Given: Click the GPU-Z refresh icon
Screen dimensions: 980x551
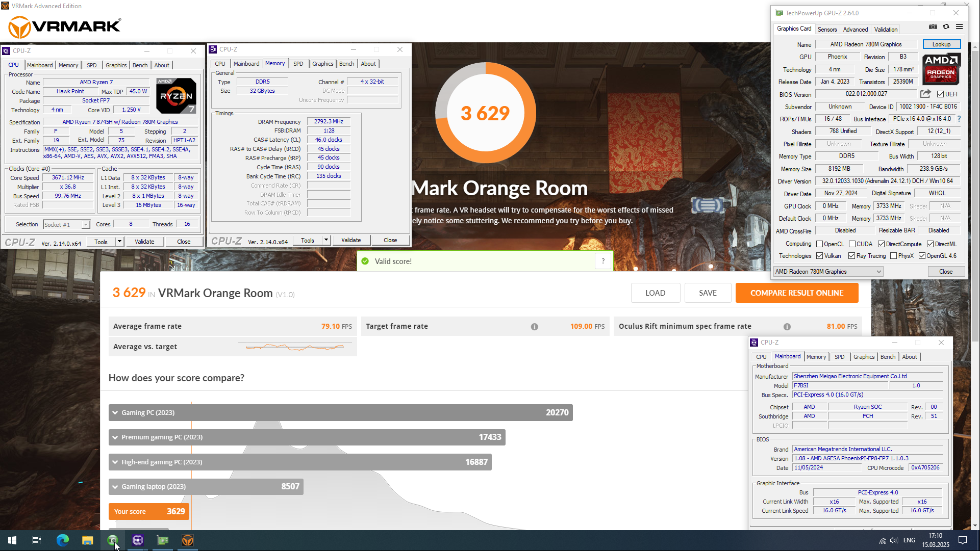Looking at the screenshot, I should (946, 27).
